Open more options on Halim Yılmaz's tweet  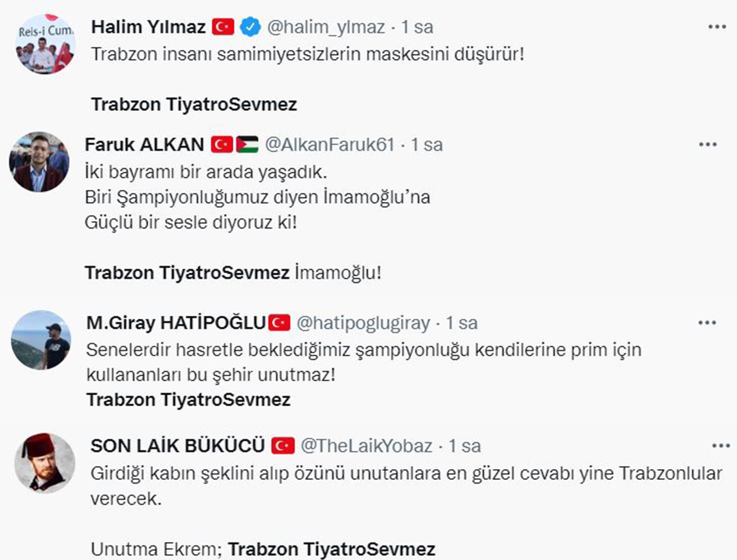click(717, 27)
